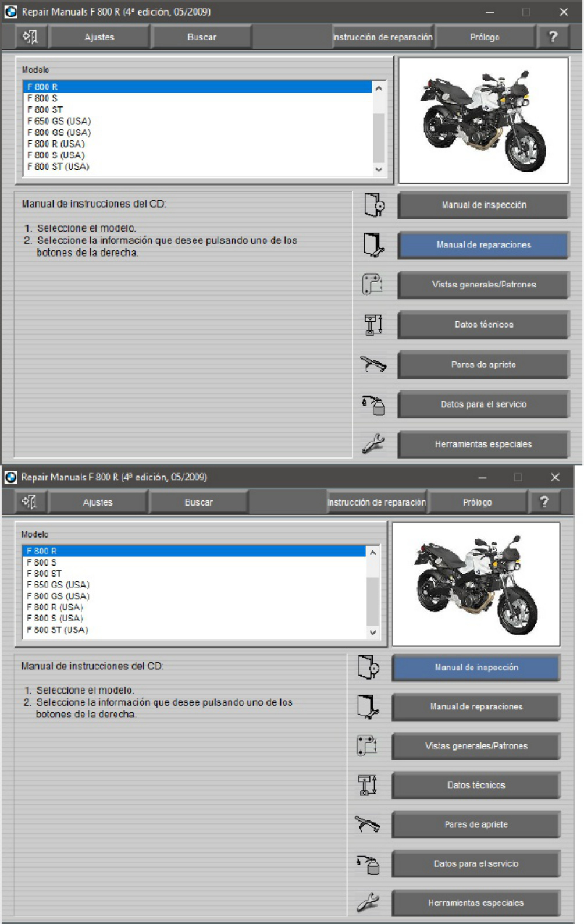Select F 800 S in lower window list
This screenshot has width=584, height=924.
[194, 563]
